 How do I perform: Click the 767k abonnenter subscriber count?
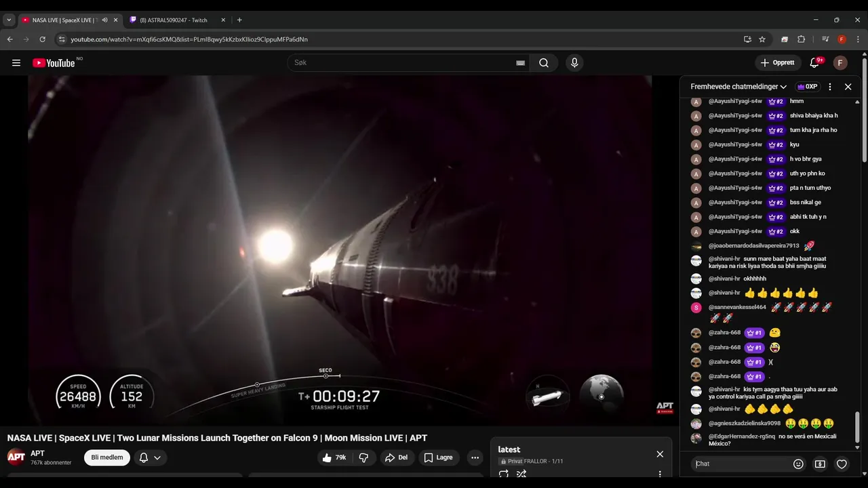(x=51, y=463)
